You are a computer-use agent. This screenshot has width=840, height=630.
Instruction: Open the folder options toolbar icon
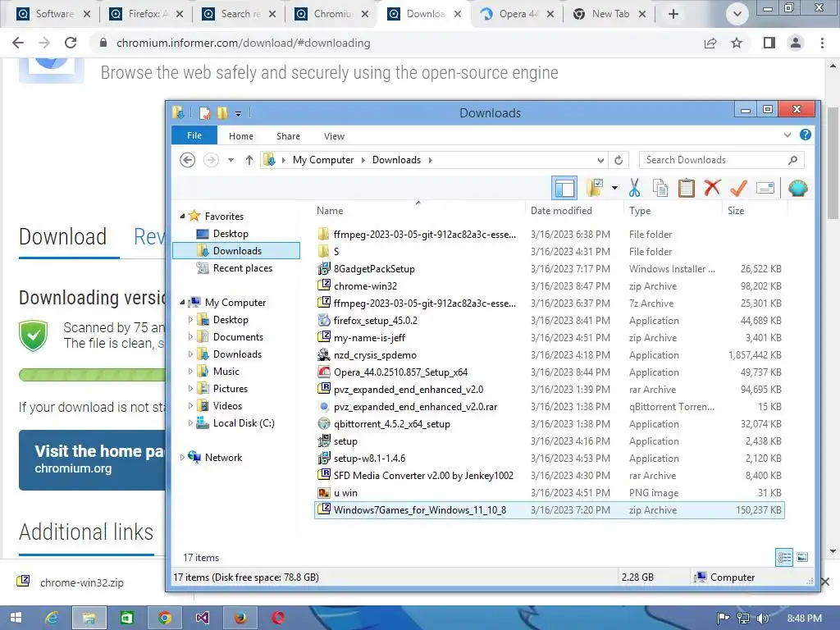[x=595, y=188]
